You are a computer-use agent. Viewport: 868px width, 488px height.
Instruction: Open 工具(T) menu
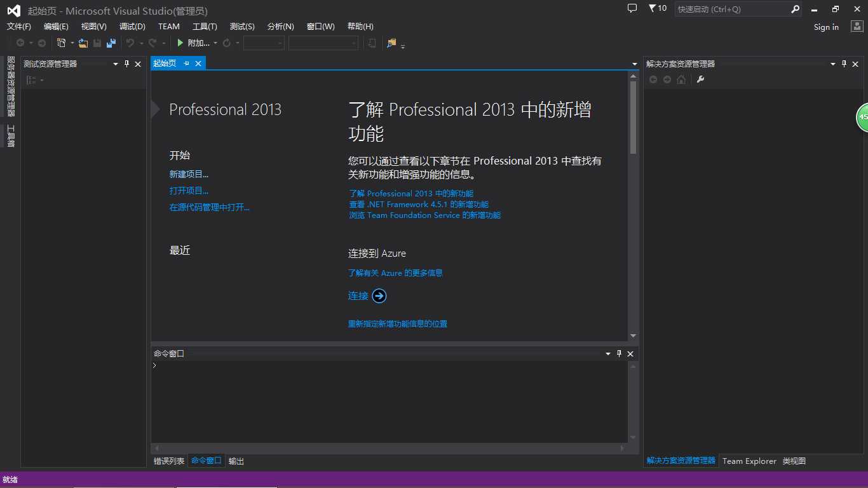[205, 27]
